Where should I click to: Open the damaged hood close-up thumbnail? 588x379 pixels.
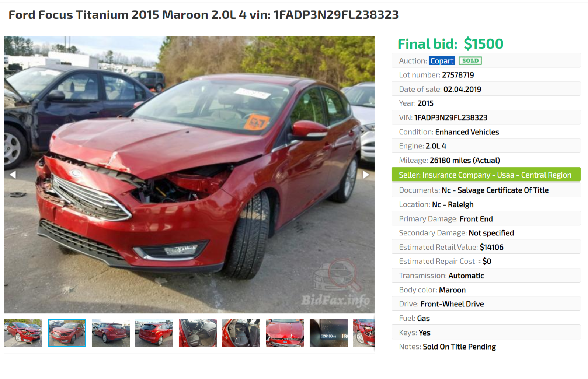click(285, 333)
